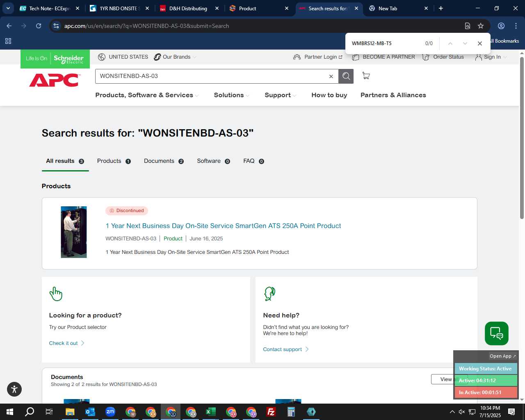Screen dimensions: 525x420
Task: Open the apps grid icon in bookmarks bar
Action: click(x=8, y=41)
